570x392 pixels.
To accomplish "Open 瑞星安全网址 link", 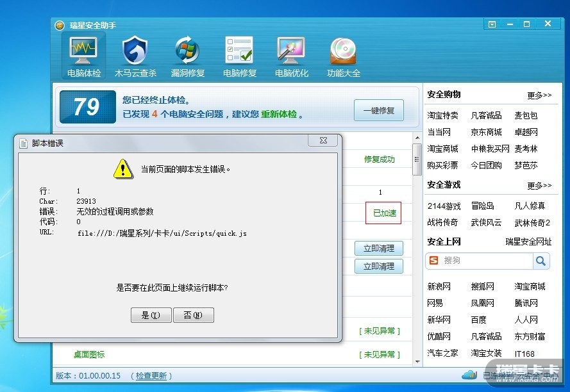I will click(x=528, y=241).
